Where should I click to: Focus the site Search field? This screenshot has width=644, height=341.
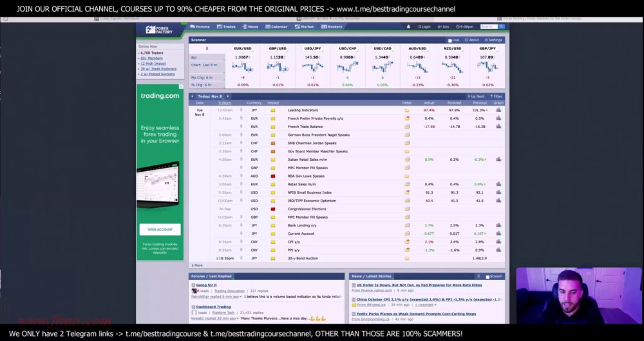(489, 26)
